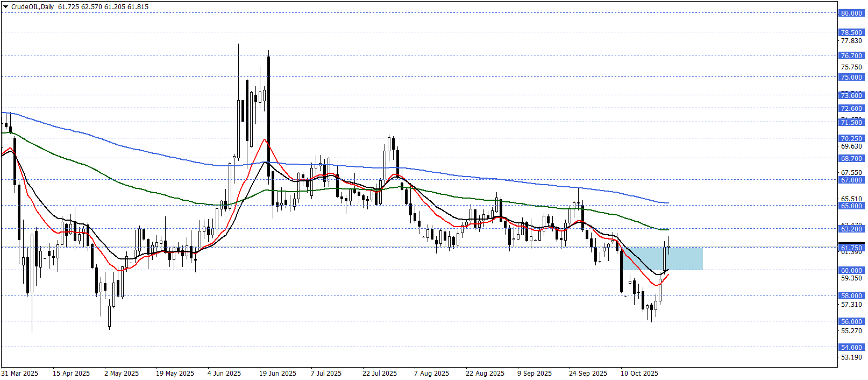Viewport: 868px width, 380px height.
Task: Select the 56.000 price level label
Action: tap(851, 321)
